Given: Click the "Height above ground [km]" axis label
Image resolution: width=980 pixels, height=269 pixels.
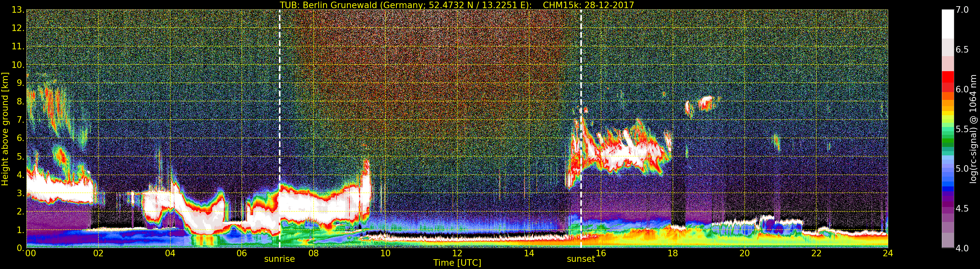Looking at the screenshot, I should coord(5,129).
